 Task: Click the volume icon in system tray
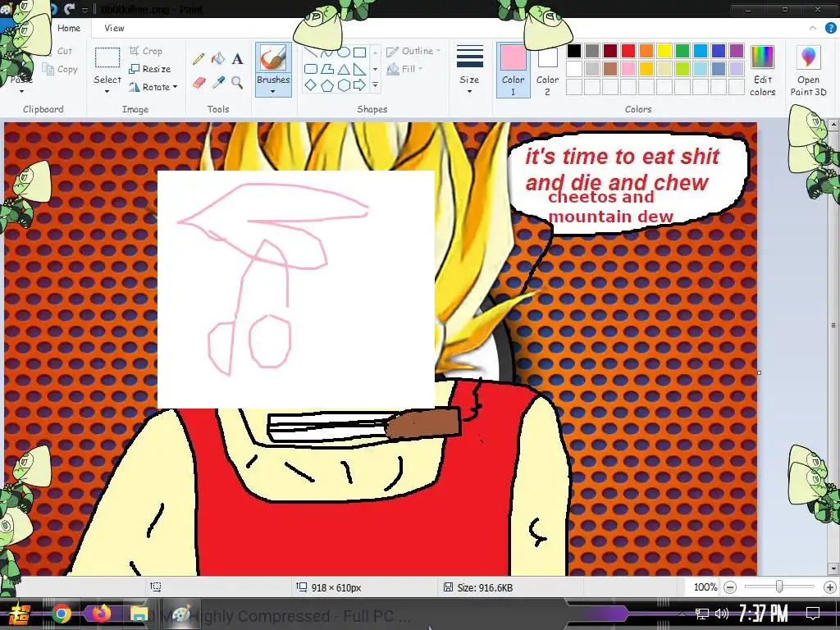point(722,614)
